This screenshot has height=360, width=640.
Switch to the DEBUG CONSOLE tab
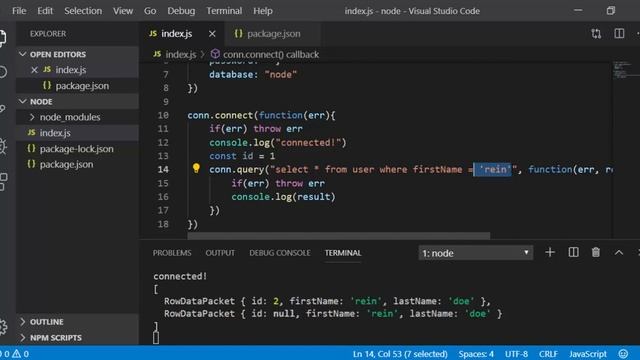[280, 253]
